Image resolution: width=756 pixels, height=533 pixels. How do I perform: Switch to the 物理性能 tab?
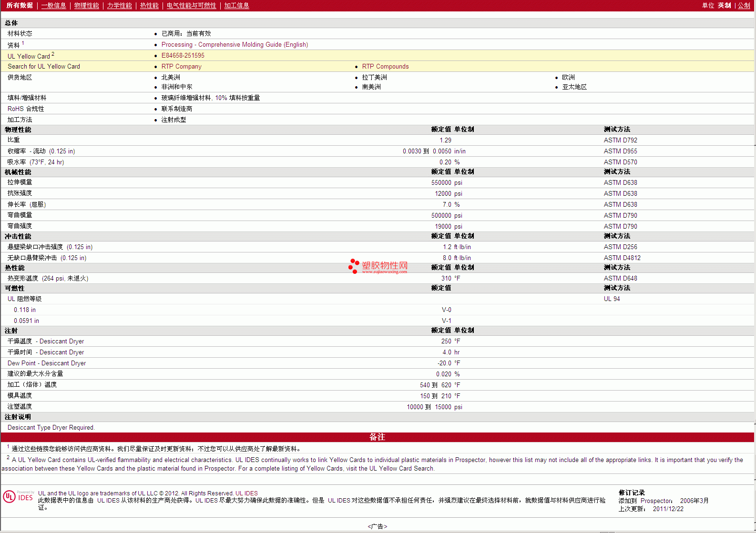[86, 5]
